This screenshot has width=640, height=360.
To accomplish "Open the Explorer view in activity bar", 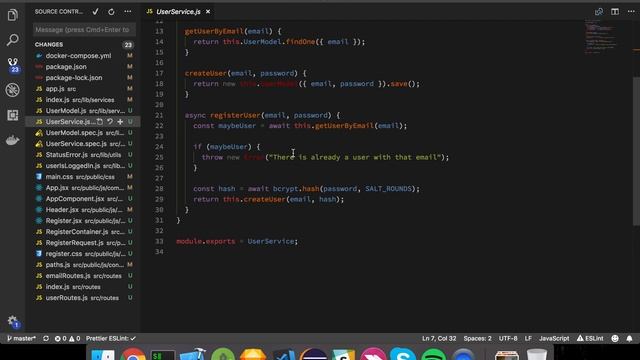I will 13,15.
